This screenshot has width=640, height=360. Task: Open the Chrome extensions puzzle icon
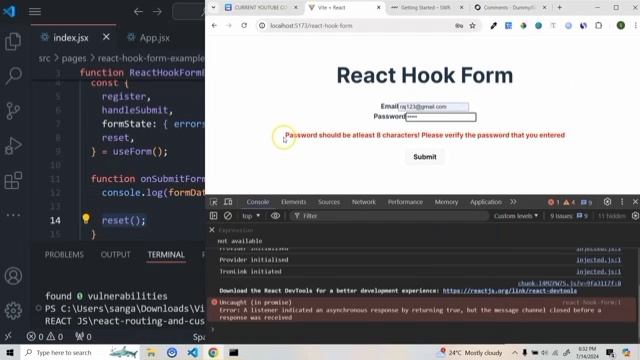pos(598,26)
